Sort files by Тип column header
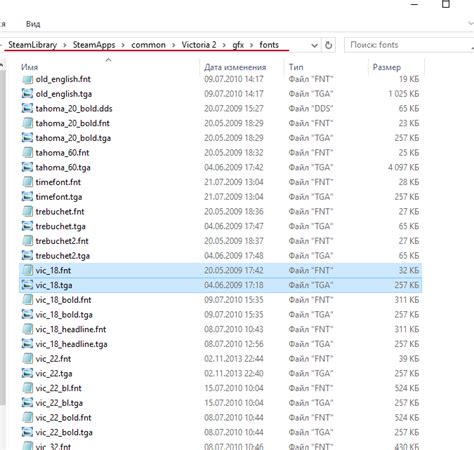Viewport: 474px width, 450px height. click(296, 67)
